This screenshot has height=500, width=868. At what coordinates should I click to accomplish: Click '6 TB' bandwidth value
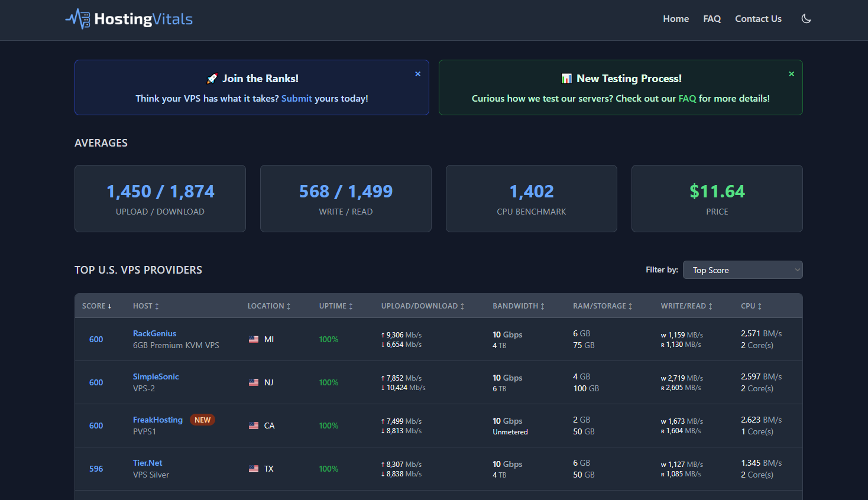tap(500, 389)
